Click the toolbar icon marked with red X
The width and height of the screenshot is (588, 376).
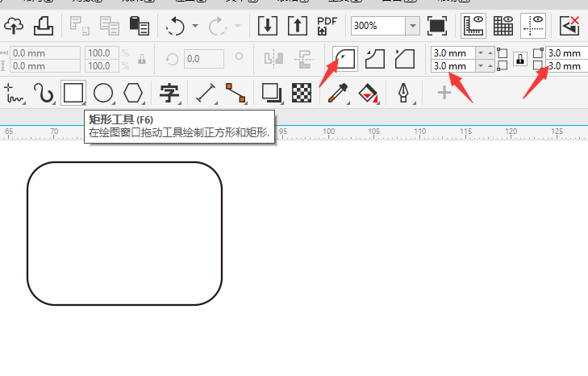pos(569,26)
